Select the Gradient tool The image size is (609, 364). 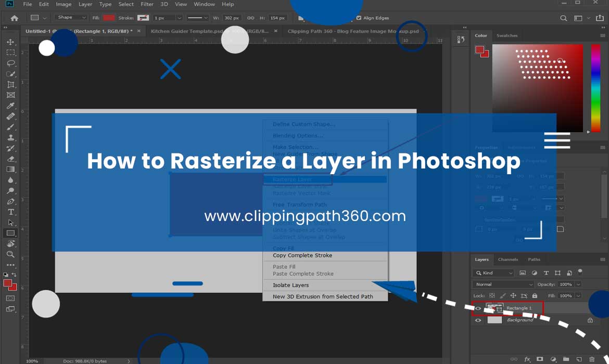(x=10, y=169)
